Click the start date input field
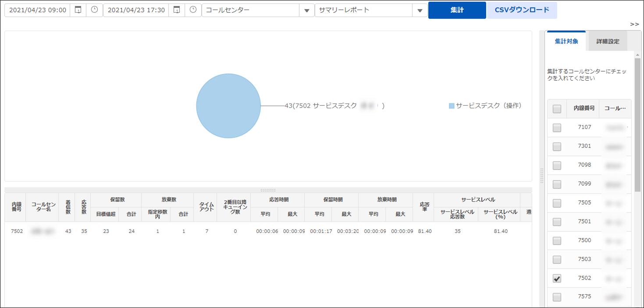The height and width of the screenshot is (308, 644). click(37, 10)
